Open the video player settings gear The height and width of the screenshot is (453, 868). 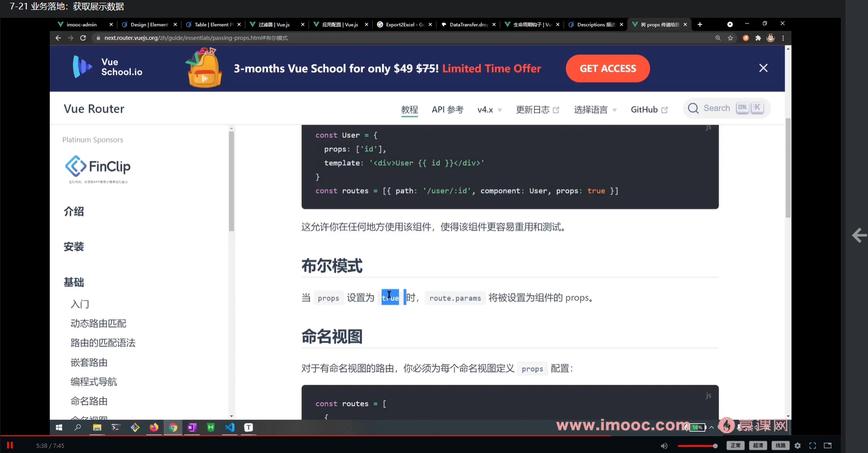click(x=798, y=445)
